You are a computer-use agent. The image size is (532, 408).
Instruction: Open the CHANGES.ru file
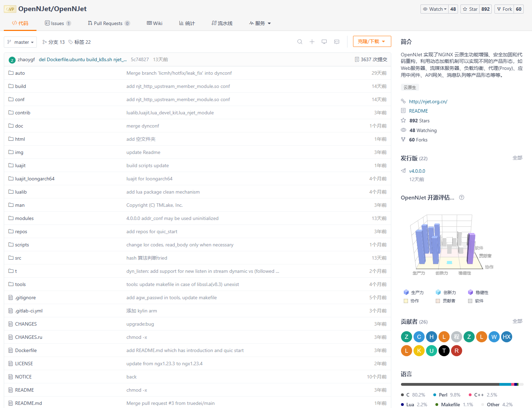click(28, 337)
